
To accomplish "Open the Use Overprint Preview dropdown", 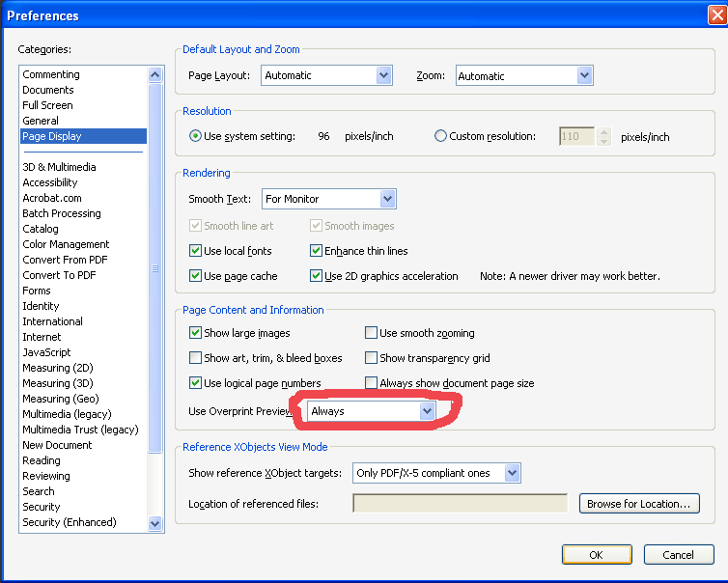I will point(371,411).
